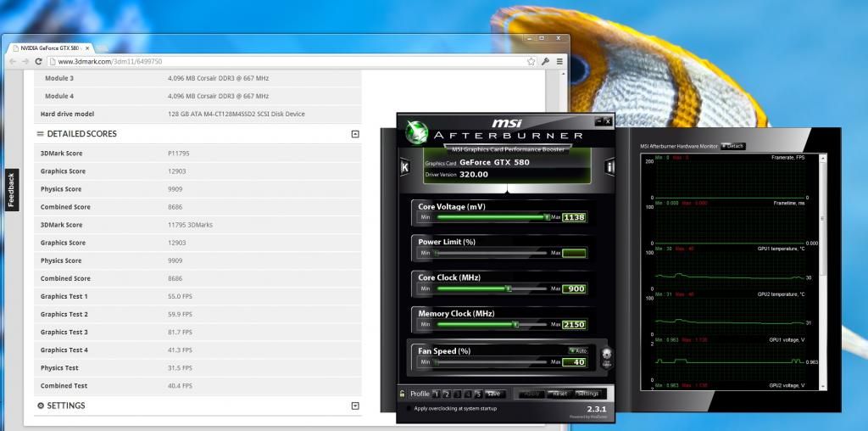Click the empty Power Limit value box
The image size is (868, 431).
tap(574, 253)
